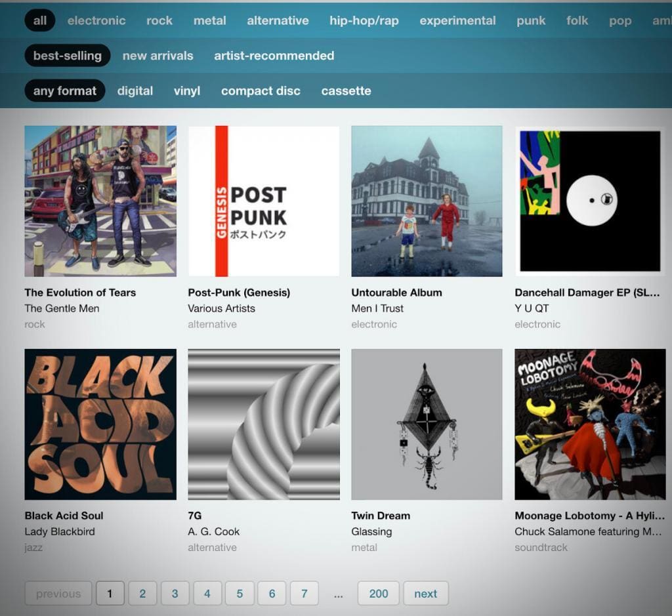Click "Untourable Album" title link

(396, 293)
